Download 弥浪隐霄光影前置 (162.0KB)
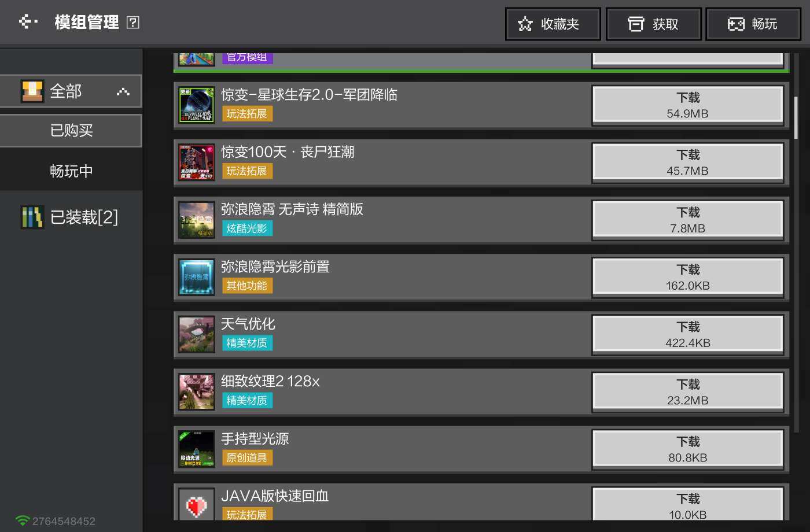This screenshot has width=810, height=532. pyautogui.click(x=687, y=278)
